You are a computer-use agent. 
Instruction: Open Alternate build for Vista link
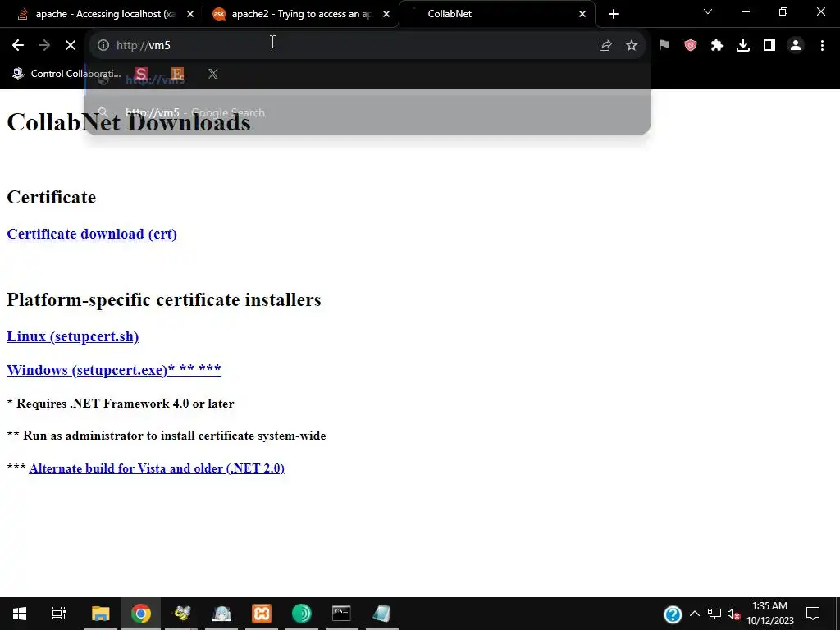point(157,468)
